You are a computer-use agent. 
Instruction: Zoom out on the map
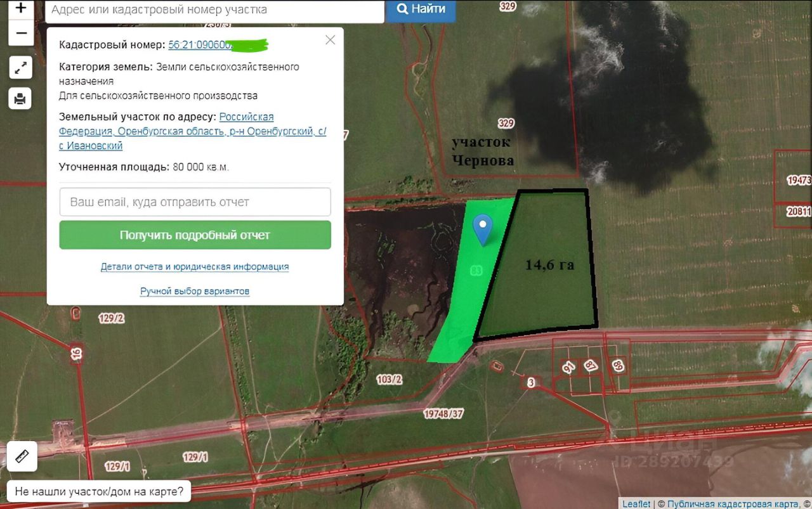[x=21, y=33]
